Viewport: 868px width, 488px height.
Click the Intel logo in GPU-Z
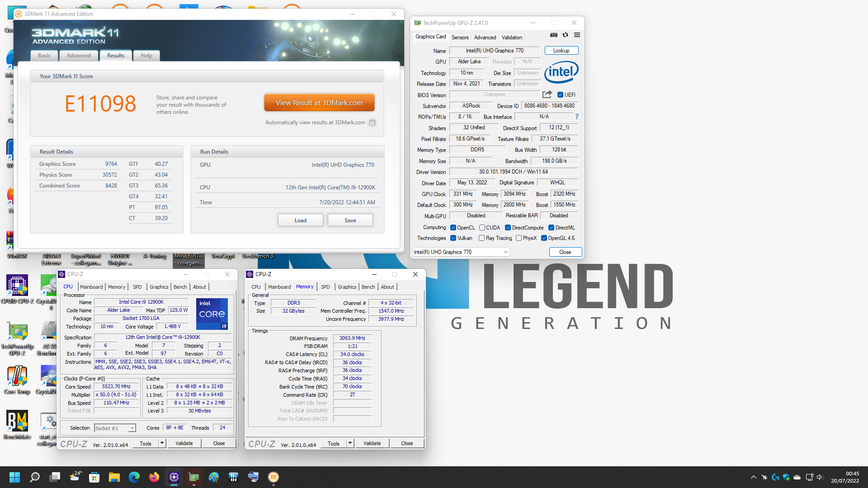(561, 72)
